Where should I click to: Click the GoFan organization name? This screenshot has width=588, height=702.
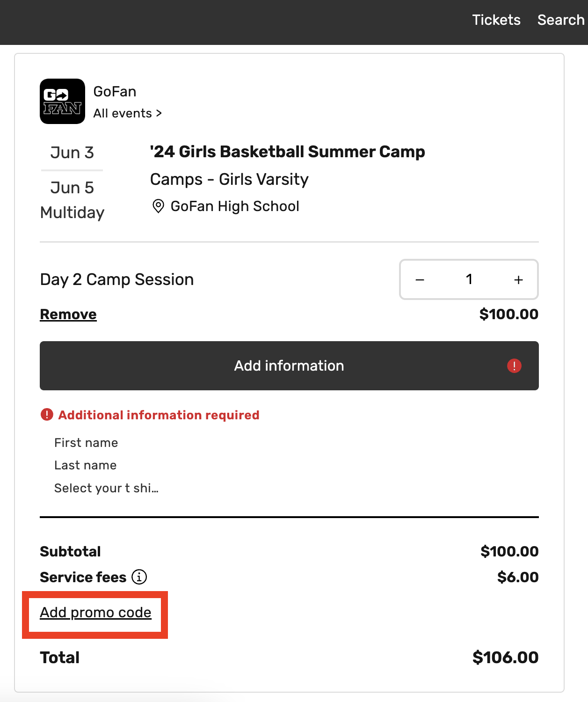pyautogui.click(x=115, y=91)
